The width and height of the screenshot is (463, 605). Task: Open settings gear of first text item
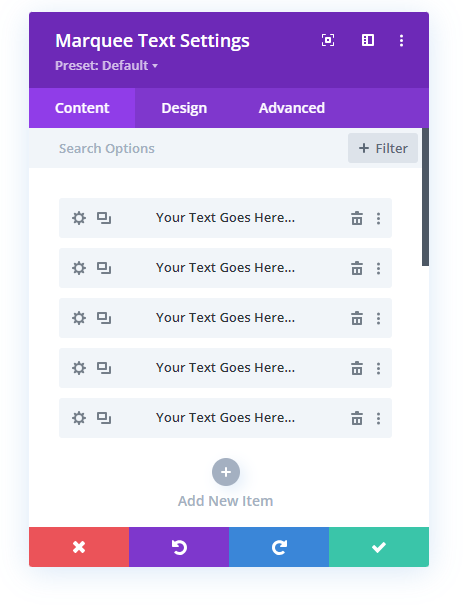(79, 218)
